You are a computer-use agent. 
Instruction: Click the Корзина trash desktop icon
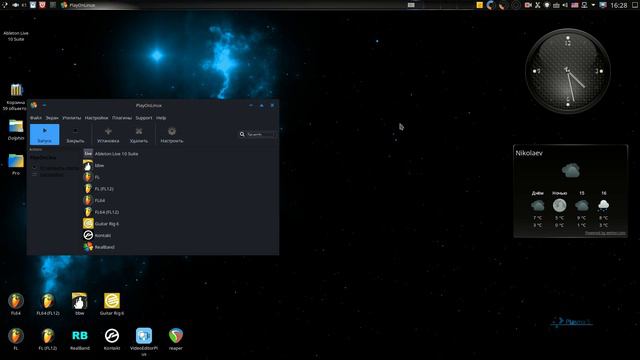16,97
